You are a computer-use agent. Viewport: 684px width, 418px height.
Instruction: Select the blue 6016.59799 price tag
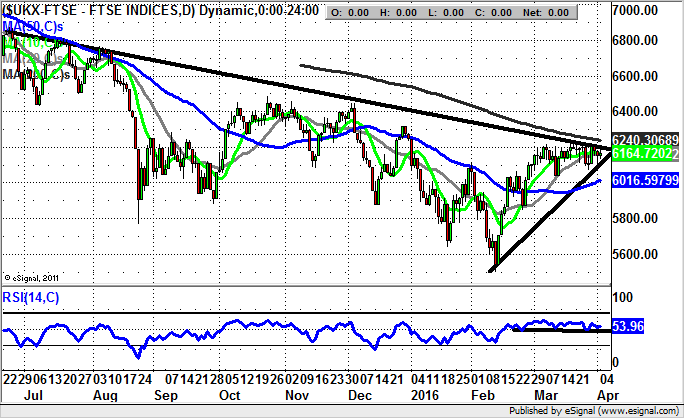(x=646, y=182)
